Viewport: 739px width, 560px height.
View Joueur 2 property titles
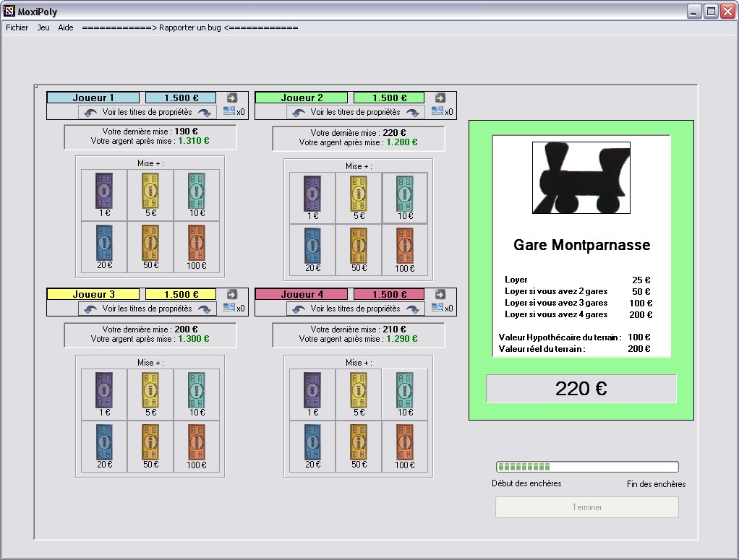point(355,112)
